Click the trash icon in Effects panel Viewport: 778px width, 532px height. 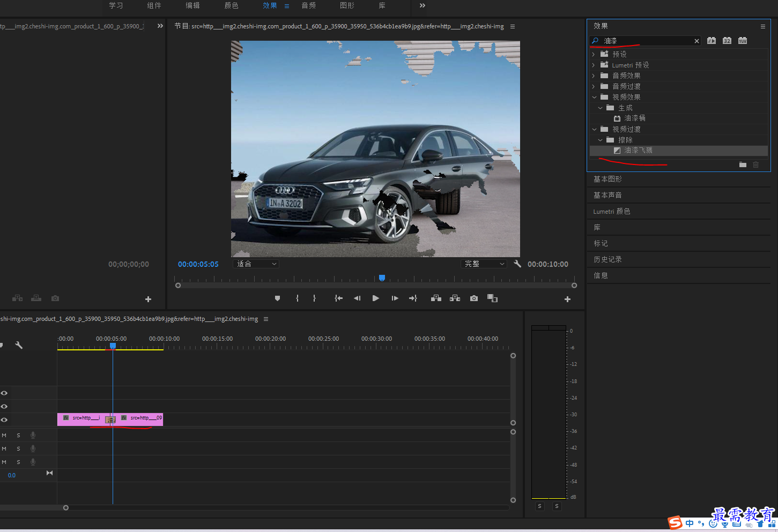(756, 164)
